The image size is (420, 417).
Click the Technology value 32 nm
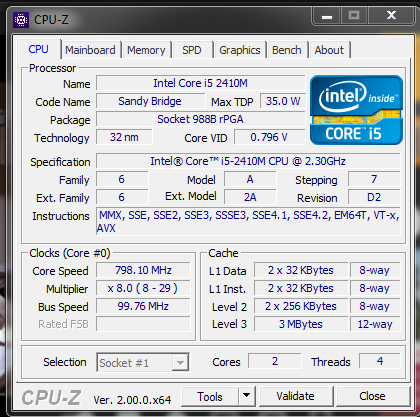click(124, 137)
